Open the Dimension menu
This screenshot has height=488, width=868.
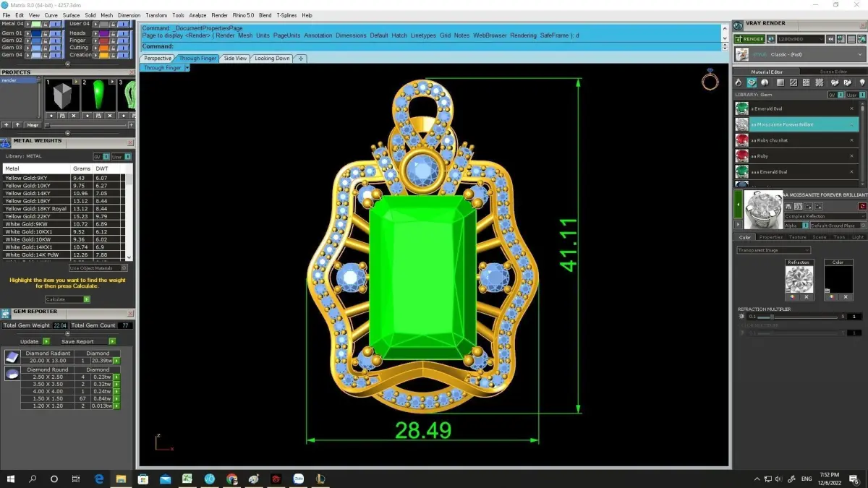click(x=129, y=15)
